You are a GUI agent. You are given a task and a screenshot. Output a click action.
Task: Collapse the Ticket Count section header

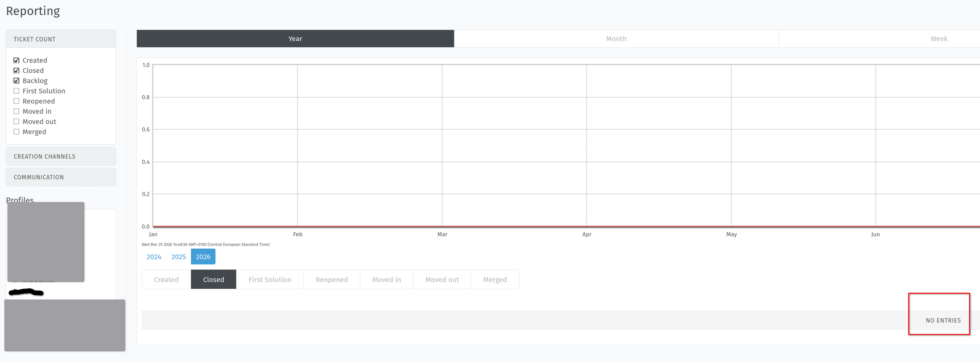point(61,39)
